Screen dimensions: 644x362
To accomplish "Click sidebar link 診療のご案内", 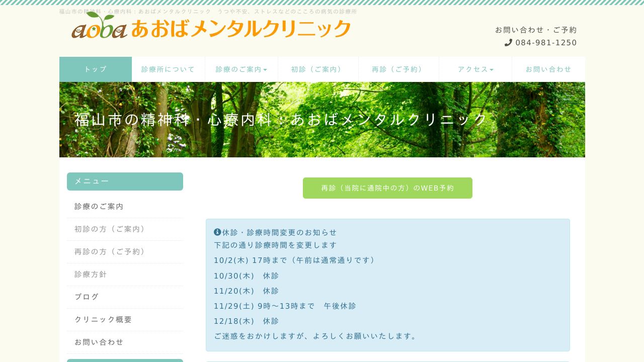I will pos(99,206).
